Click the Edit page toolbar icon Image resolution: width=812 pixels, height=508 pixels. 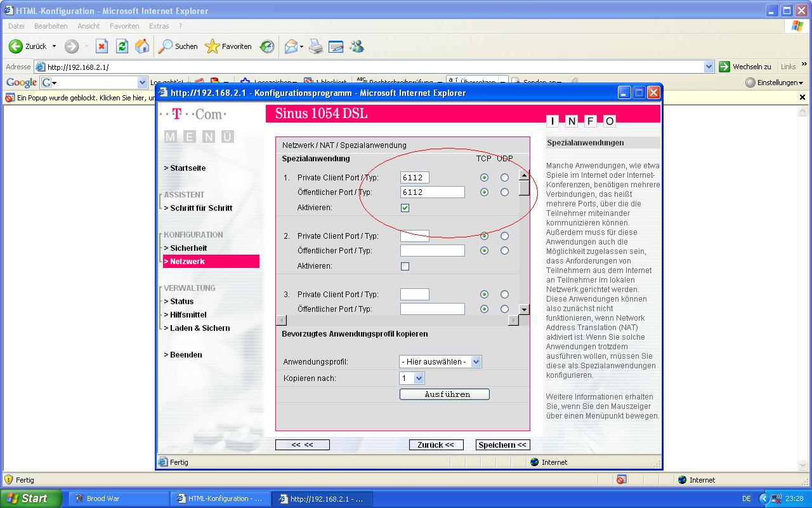point(336,46)
